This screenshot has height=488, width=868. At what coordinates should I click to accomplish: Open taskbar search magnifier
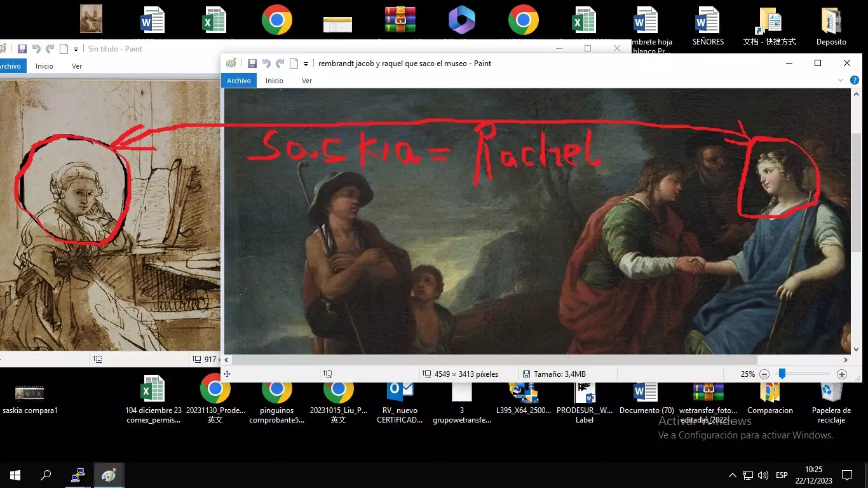[46, 475]
